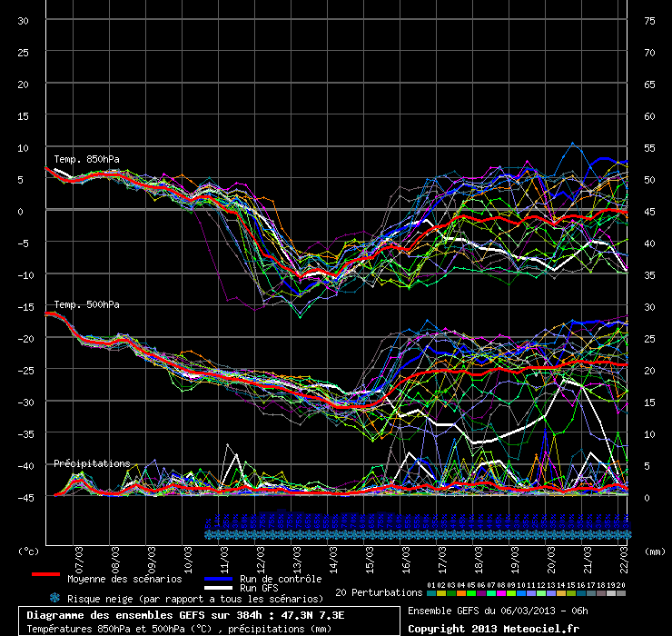Click the 20 Perturbations legend label

379,592
